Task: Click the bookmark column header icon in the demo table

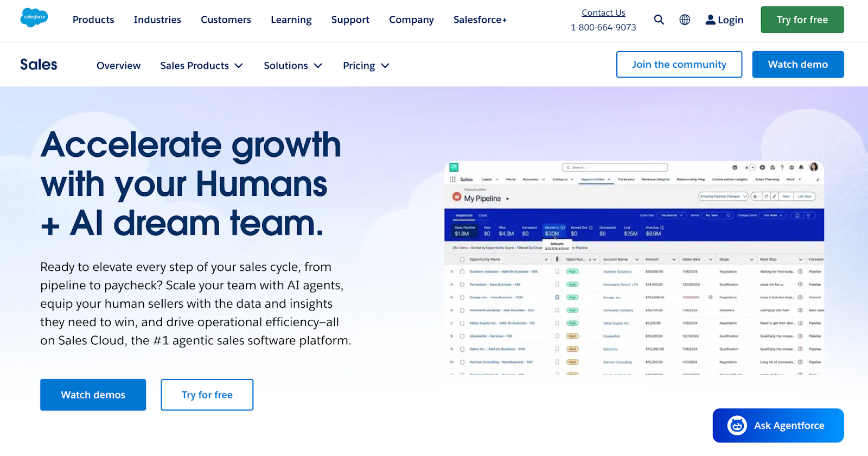Action: tap(557, 259)
